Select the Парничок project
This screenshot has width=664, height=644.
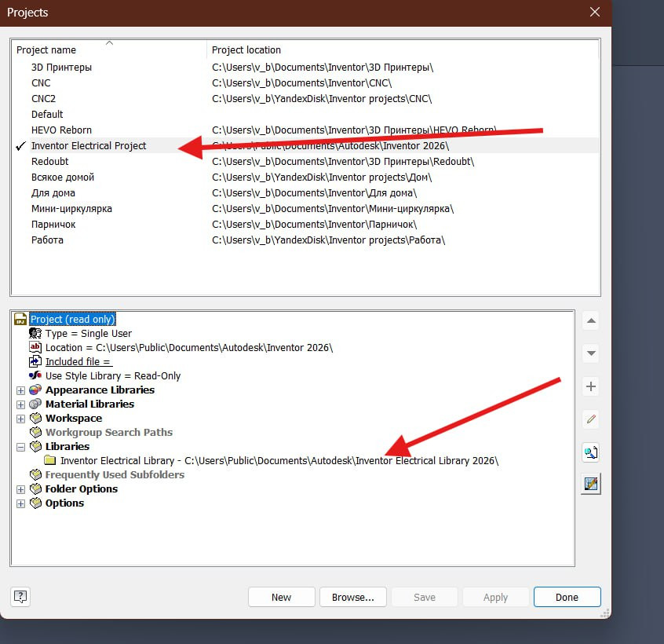(53, 224)
